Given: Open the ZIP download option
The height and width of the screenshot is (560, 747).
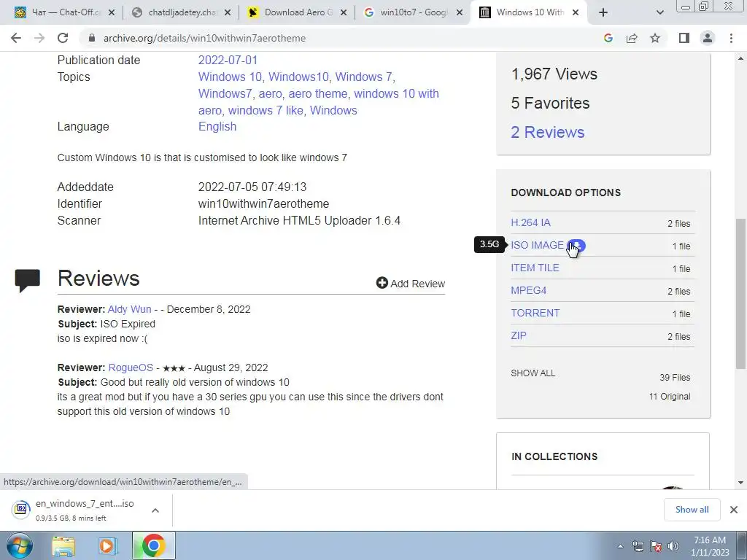Looking at the screenshot, I should (519, 335).
